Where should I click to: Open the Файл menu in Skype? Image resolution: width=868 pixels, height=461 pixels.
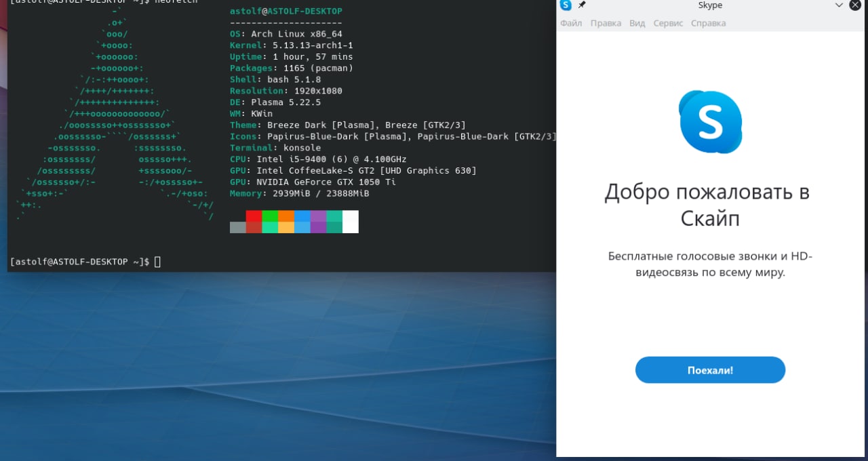tap(571, 23)
